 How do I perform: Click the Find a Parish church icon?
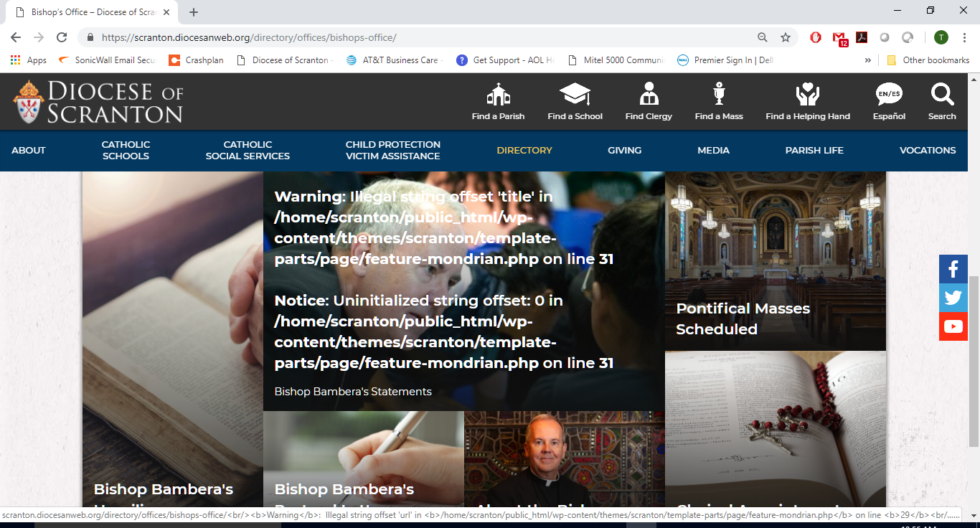click(498, 95)
